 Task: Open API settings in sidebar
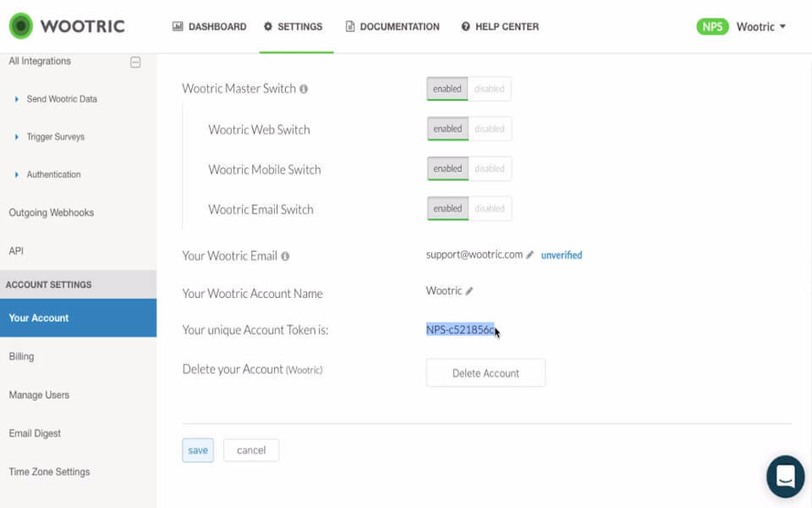[x=16, y=251]
